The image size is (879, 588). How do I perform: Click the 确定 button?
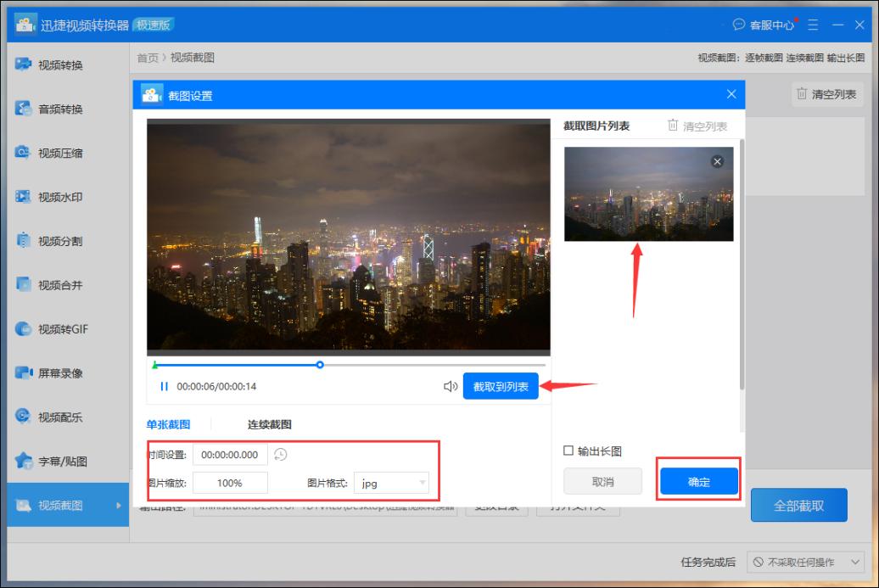tap(697, 480)
